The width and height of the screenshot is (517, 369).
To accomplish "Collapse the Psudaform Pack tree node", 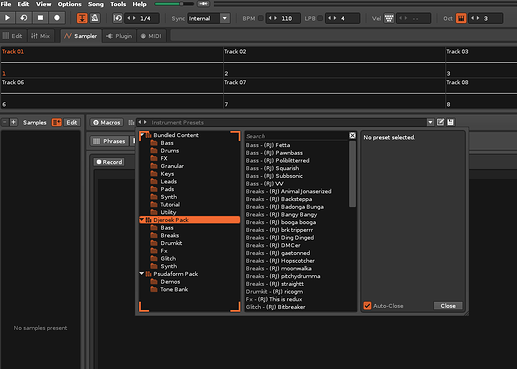I will [x=142, y=274].
